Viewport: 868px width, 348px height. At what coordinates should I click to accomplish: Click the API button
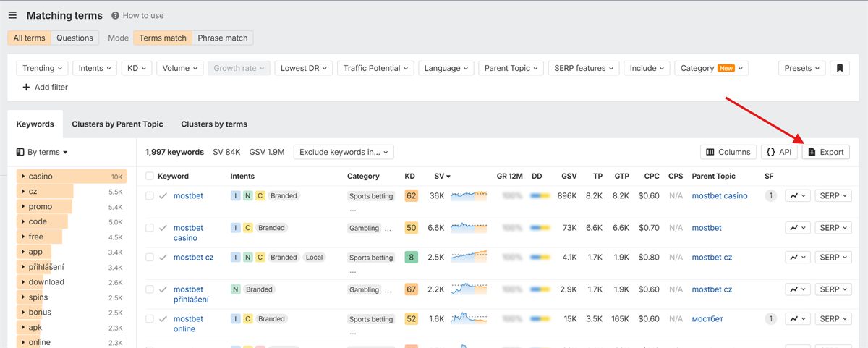coord(779,152)
